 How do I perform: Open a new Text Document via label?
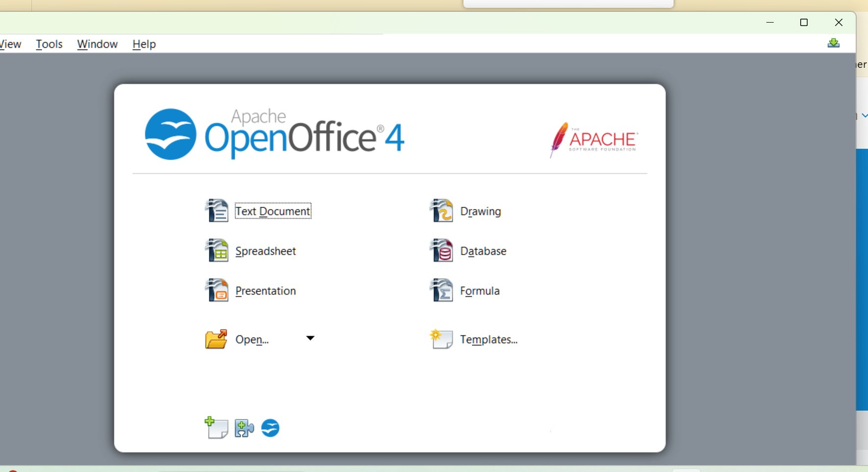pyautogui.click(x=273, y=211)
